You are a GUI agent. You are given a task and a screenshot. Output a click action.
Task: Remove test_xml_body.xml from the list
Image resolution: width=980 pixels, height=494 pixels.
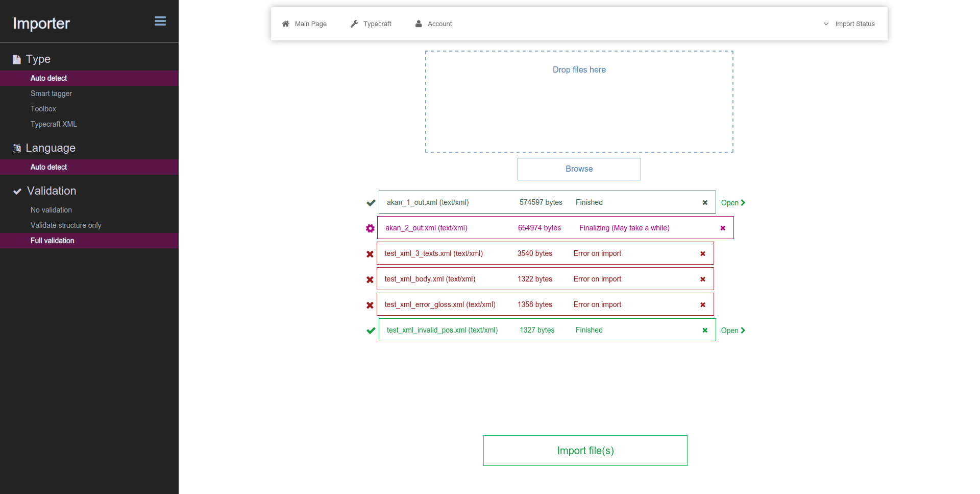pos(703,279)
